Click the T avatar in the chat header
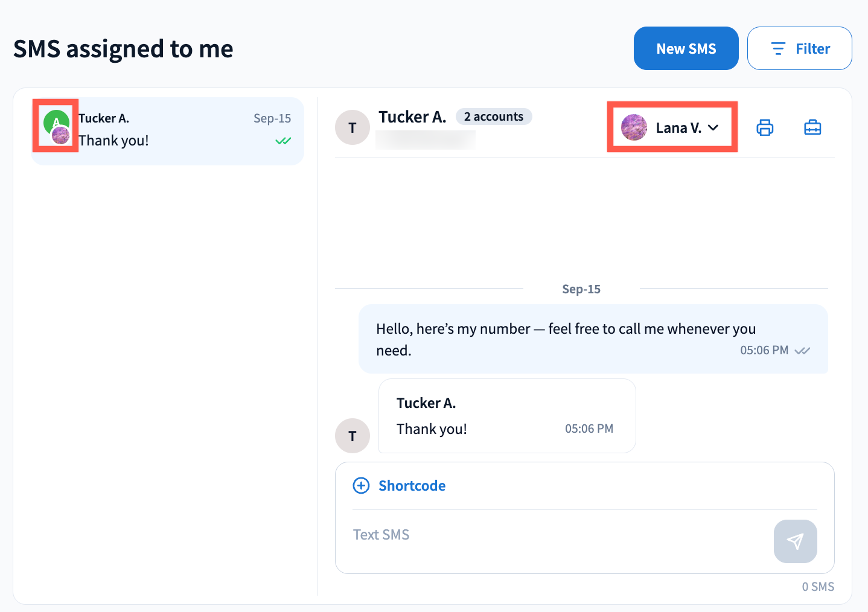The height and width of the screenshot is (612, 868). [353, 127]
